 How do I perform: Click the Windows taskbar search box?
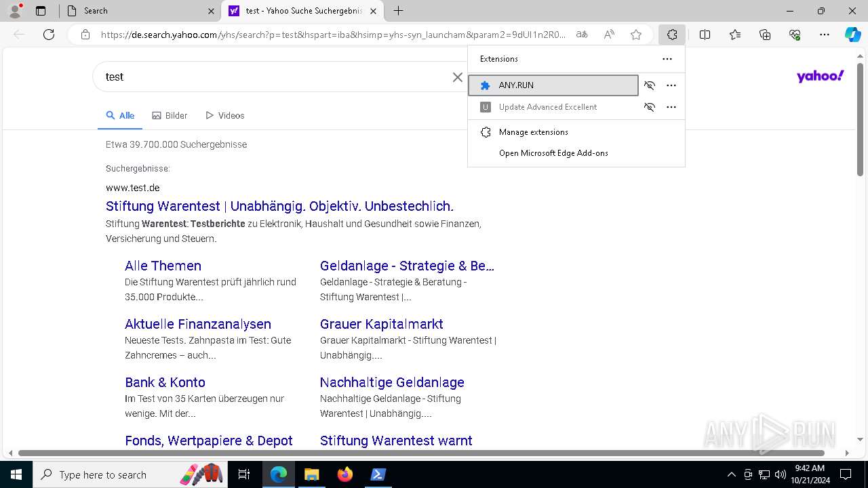click(130, 474)
